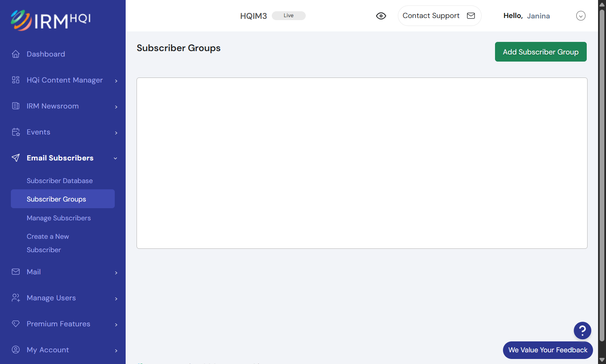
Task: Expand the Events submenu arrow
Action: [116, 133]
